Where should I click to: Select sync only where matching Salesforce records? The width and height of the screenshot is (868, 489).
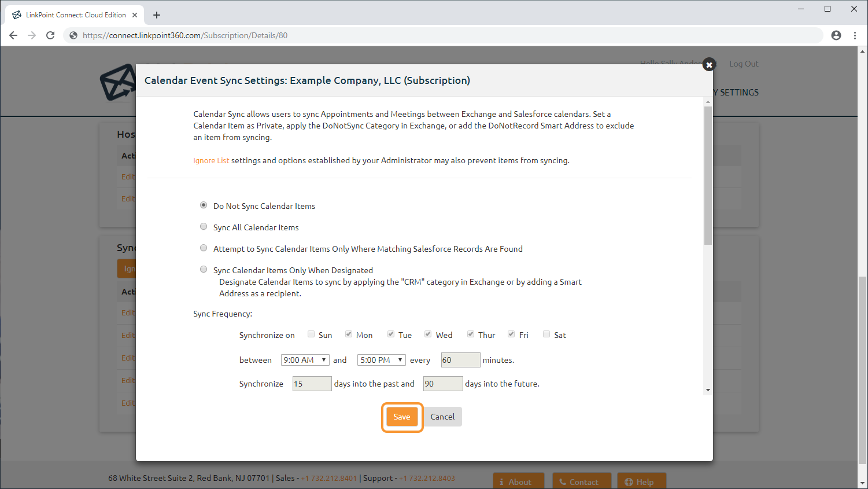204,248
